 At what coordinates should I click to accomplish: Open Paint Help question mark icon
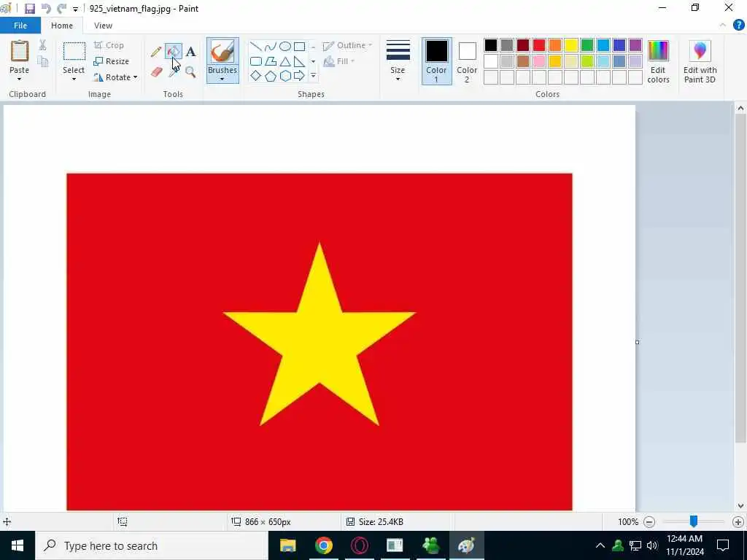click(738, 26)
